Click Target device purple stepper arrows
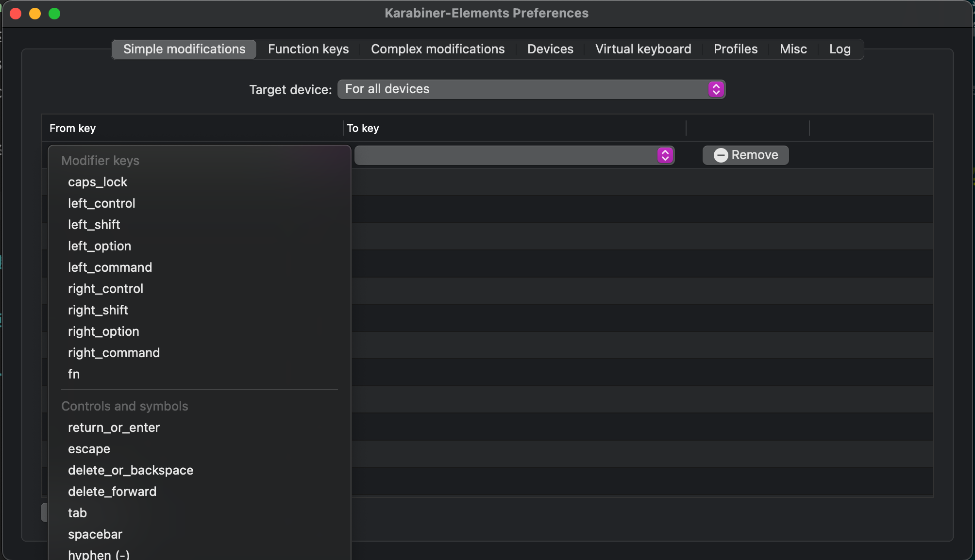Viewport: 975px width, 560px height. click(716, 89)
